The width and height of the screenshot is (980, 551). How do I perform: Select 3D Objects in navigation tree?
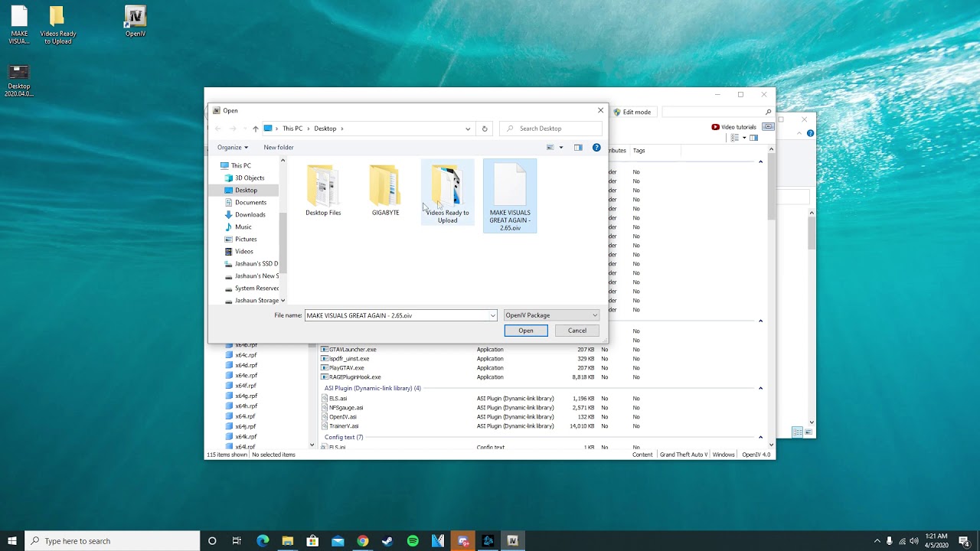(244, 178)
